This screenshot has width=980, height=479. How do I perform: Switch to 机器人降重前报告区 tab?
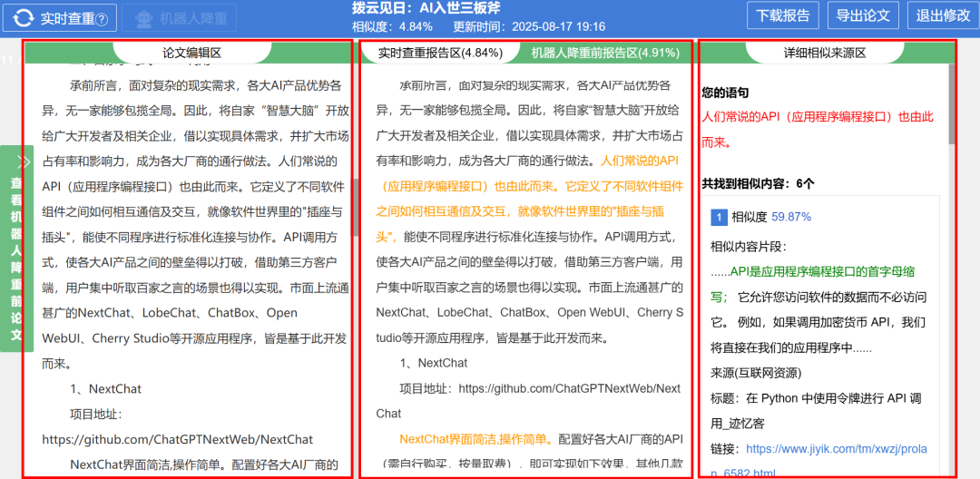pyautogui.click(x=605, y=53)
